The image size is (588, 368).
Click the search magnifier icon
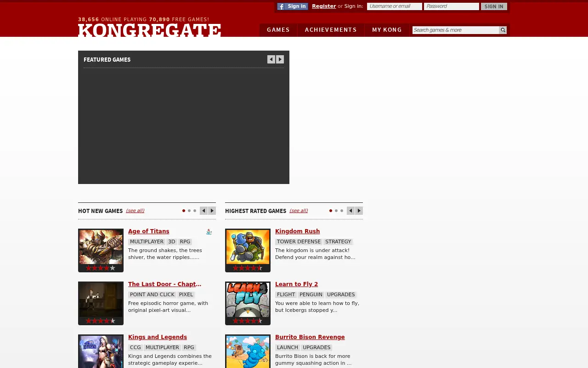click(x=503, y=30)
